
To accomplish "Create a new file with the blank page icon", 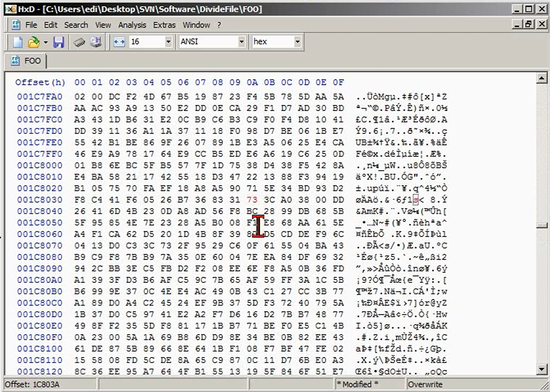I will (x=18, y=42).
